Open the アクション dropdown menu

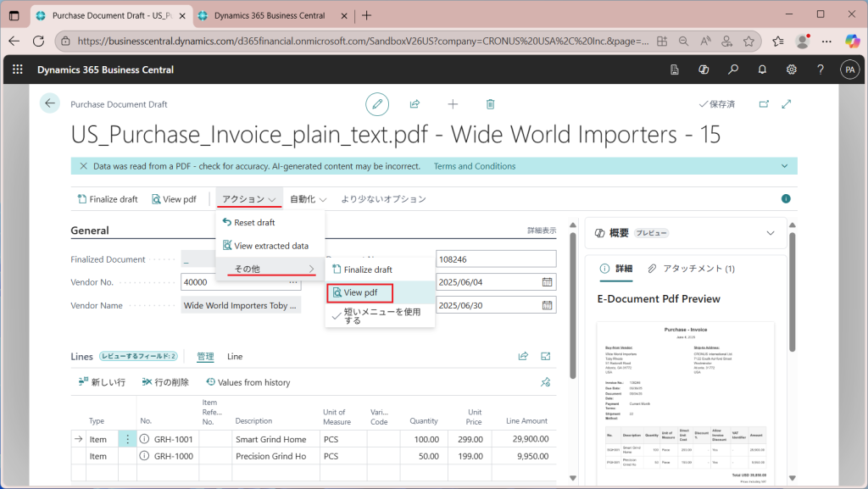(249, 198)
